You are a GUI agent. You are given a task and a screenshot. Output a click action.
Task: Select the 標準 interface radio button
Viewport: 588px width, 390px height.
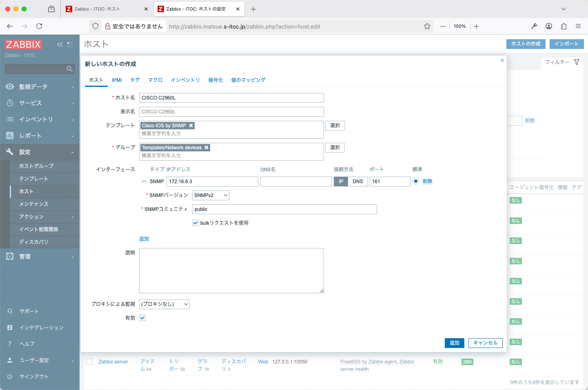point(416,181)
